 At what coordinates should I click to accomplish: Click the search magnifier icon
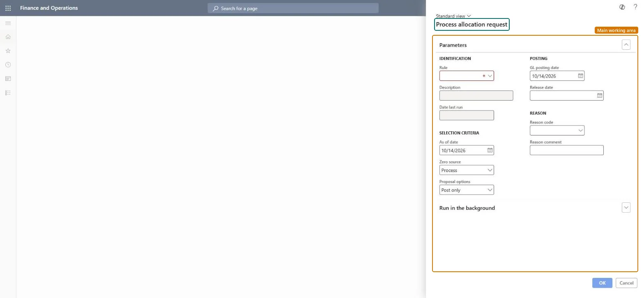pyautogui.click(x=215, y=8)
